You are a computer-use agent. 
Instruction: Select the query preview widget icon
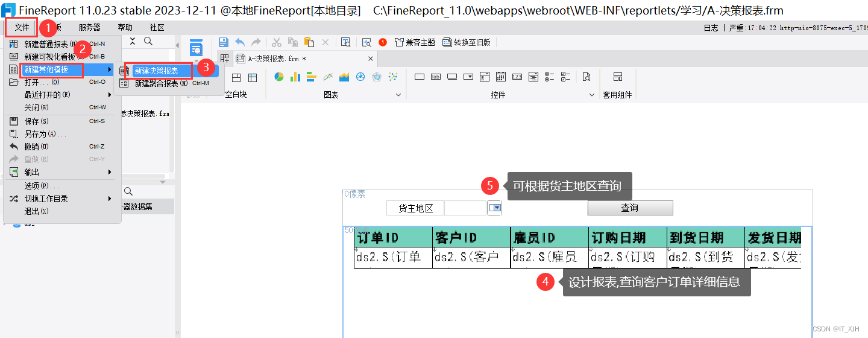pyautogui.click(x=587, y=77)
